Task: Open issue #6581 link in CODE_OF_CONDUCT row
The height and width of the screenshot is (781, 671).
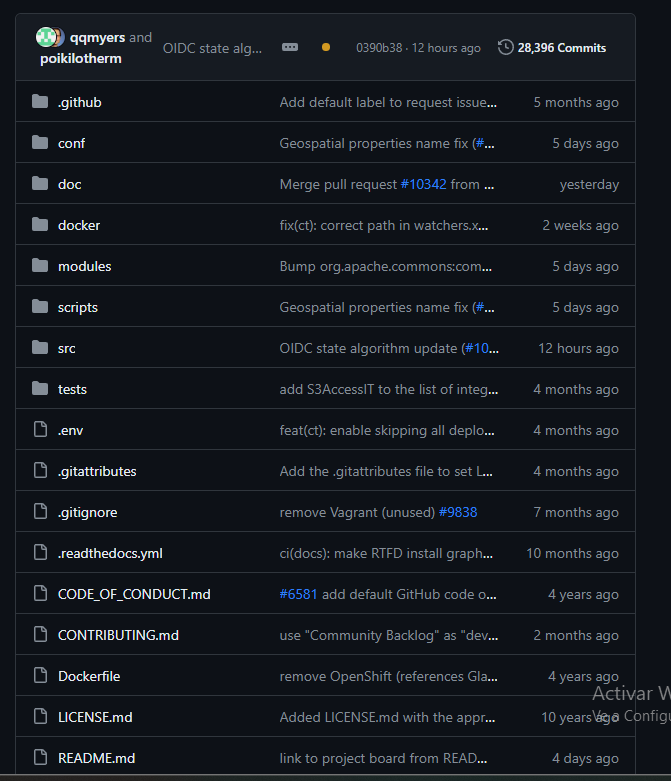Action: (x=298, y=594)
